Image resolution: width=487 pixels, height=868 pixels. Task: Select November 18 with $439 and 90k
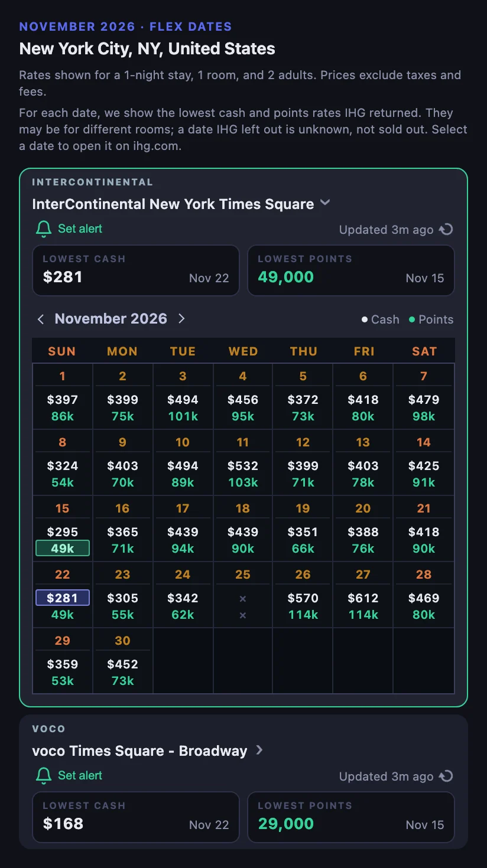click(243, 528)
